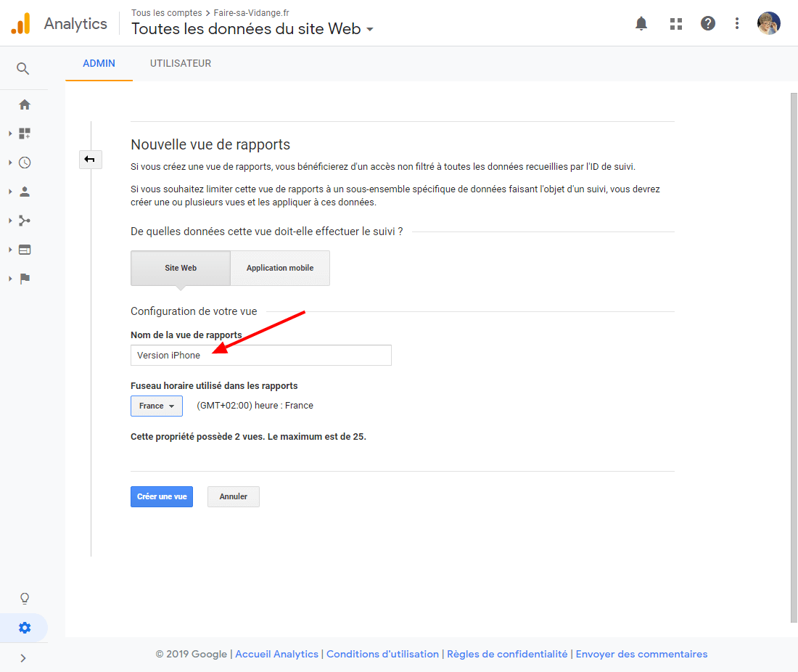Open Conversions flag icon in sidebar
This screenshot has width=798, height=672.
point(25,279)
